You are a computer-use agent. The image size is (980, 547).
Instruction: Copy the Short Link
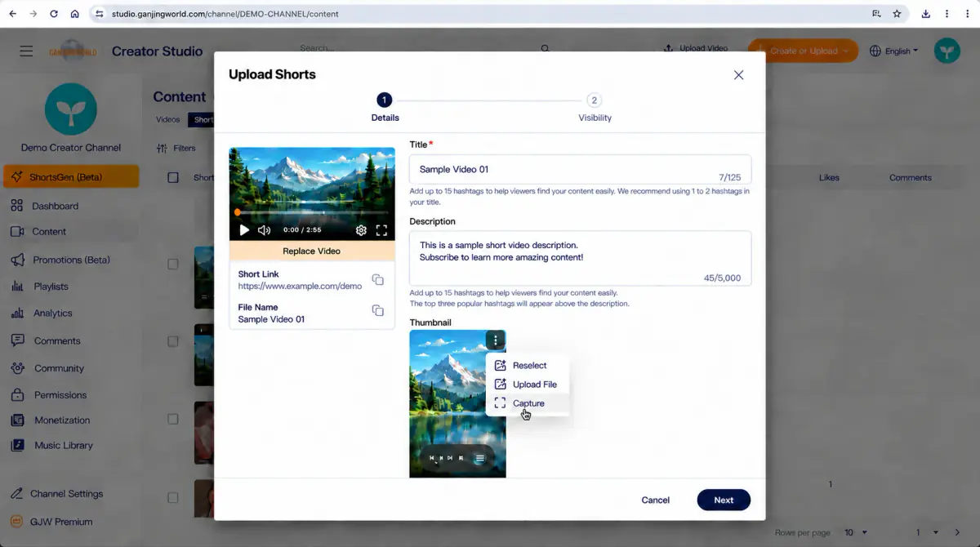[377, 280]
